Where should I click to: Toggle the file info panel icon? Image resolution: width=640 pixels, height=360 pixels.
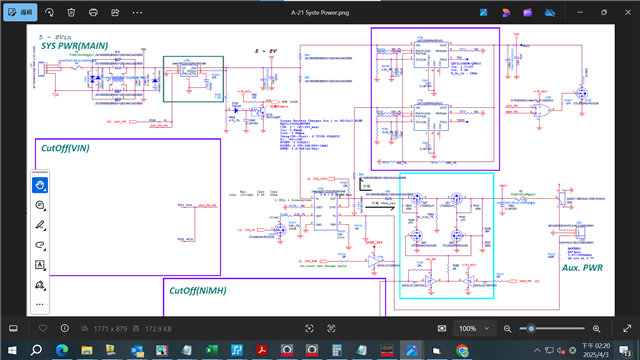pyautogui.click(x=64, y=328)
